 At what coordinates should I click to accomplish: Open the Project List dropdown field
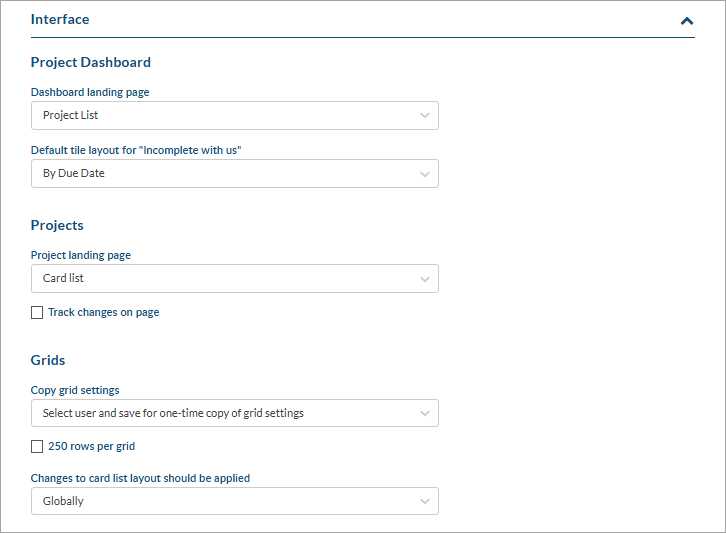point(235,115)
